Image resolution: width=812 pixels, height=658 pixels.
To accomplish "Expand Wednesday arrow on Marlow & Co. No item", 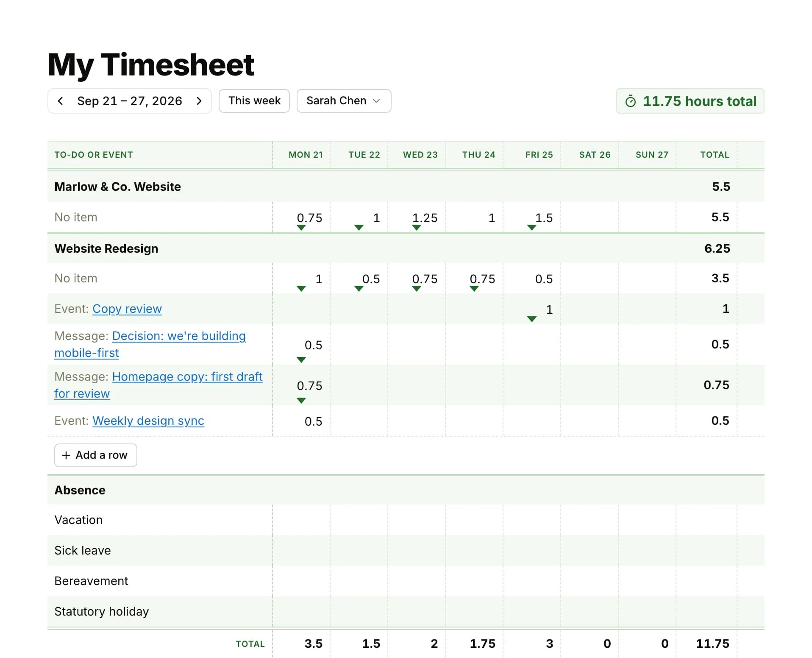I will click(417, 228).
